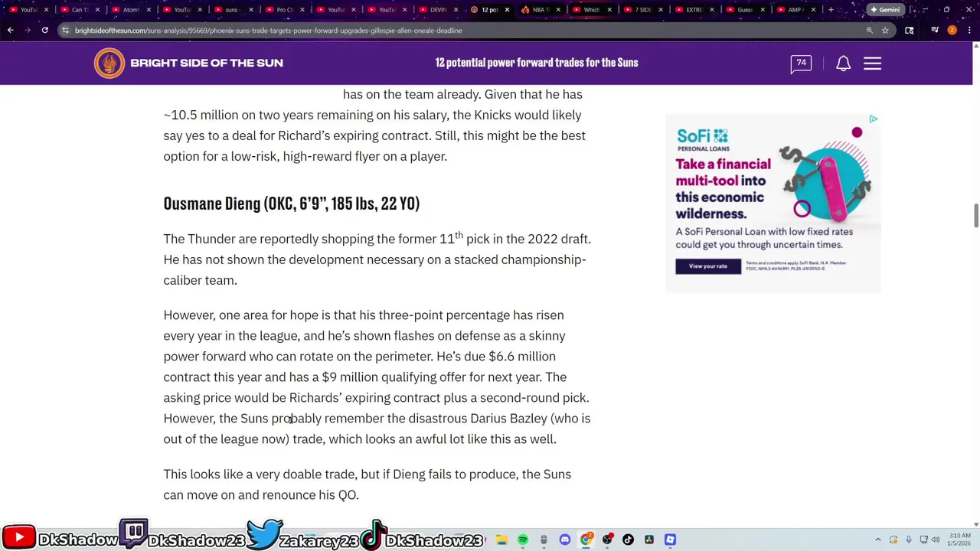Open TikTok app from the taskbar
The width and height of the screenshot is (980, 551).
(628, 540)
